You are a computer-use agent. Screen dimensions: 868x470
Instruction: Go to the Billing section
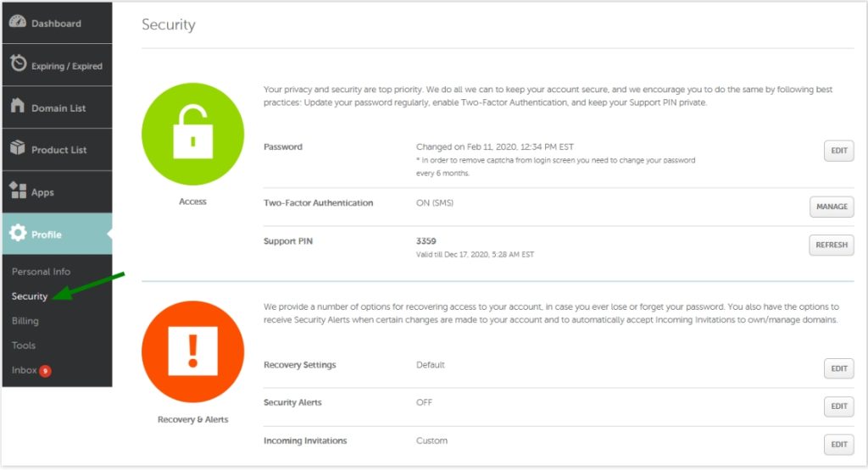(25, 321)
